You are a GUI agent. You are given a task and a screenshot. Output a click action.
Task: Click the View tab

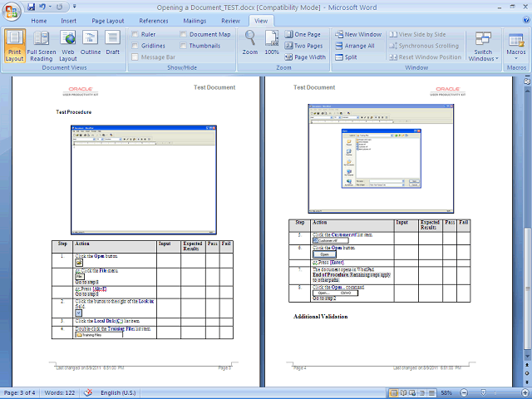tap(261, 21)
